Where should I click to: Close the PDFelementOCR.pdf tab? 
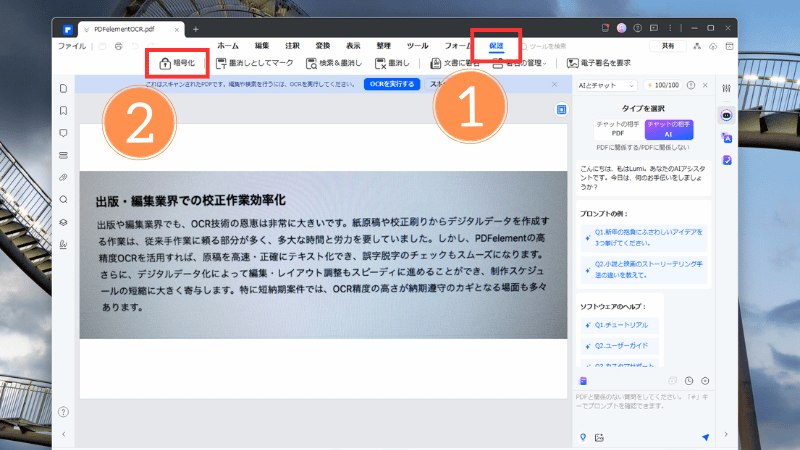pos(177,30)
